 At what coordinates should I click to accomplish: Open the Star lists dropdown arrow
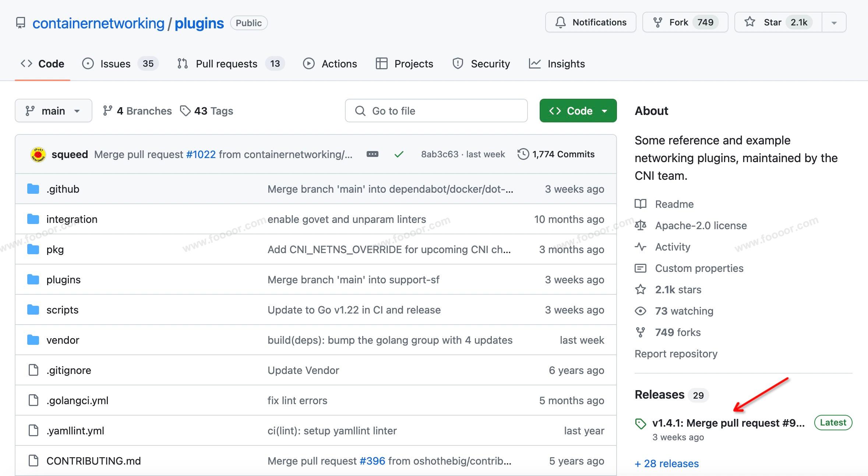(834, 23)
